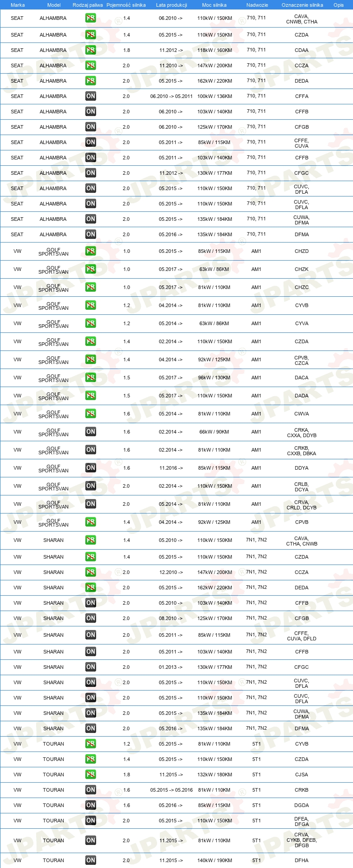The image size is (353, 868).
Task: Select the power value 63kW / 86KM in CHZK row
Action: (214, 269)
